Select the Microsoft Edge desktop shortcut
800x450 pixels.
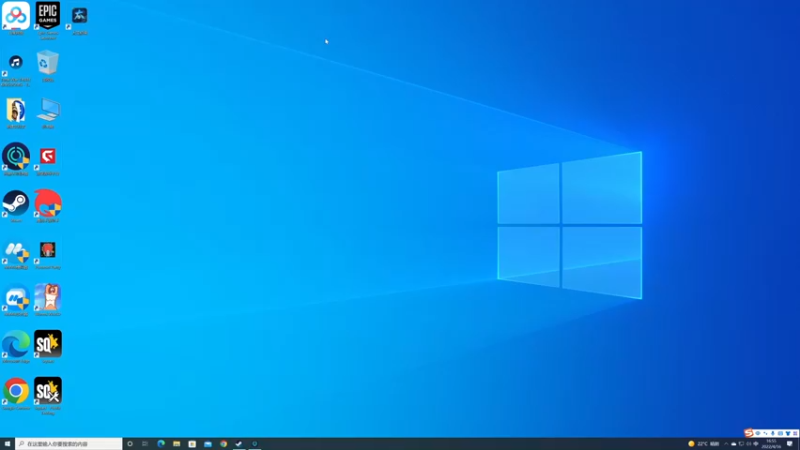click(x=16, y=347)
